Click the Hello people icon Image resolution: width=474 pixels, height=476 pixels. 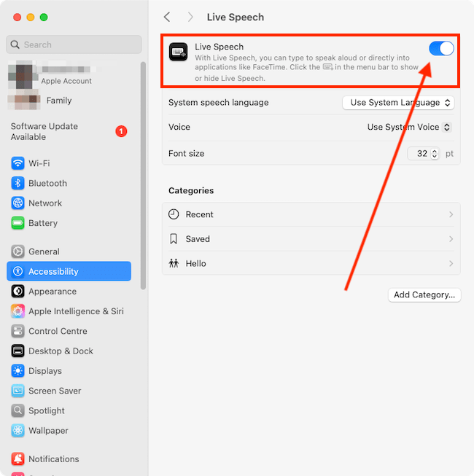pyautogui.click(x=174, y=263)
